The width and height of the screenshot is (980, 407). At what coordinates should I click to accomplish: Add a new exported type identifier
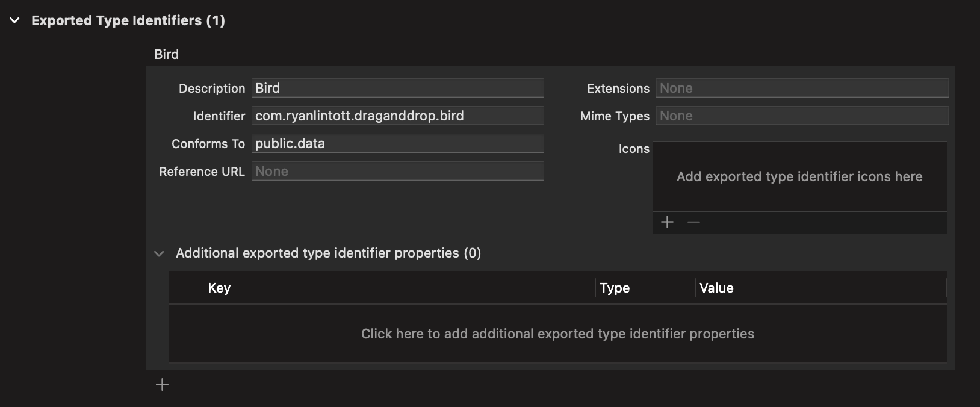click(x=162, y=384)
